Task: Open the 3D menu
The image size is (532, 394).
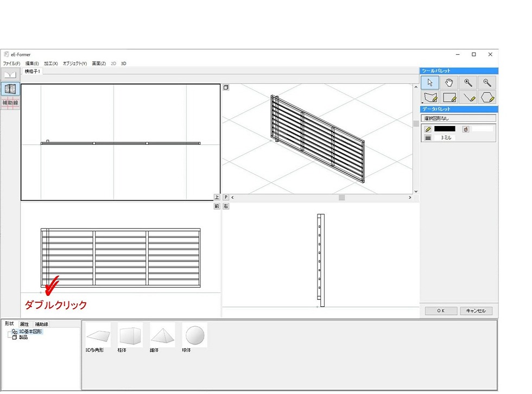Action: tap(124, 63)
